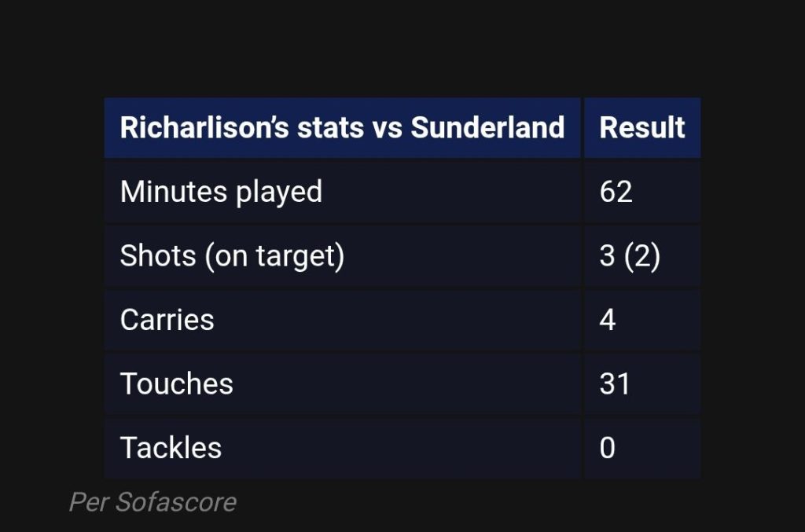Click the "Richarlison's stats vs Sunderland" table header
The width and height of the screenshot is (805, 532).
342,127
